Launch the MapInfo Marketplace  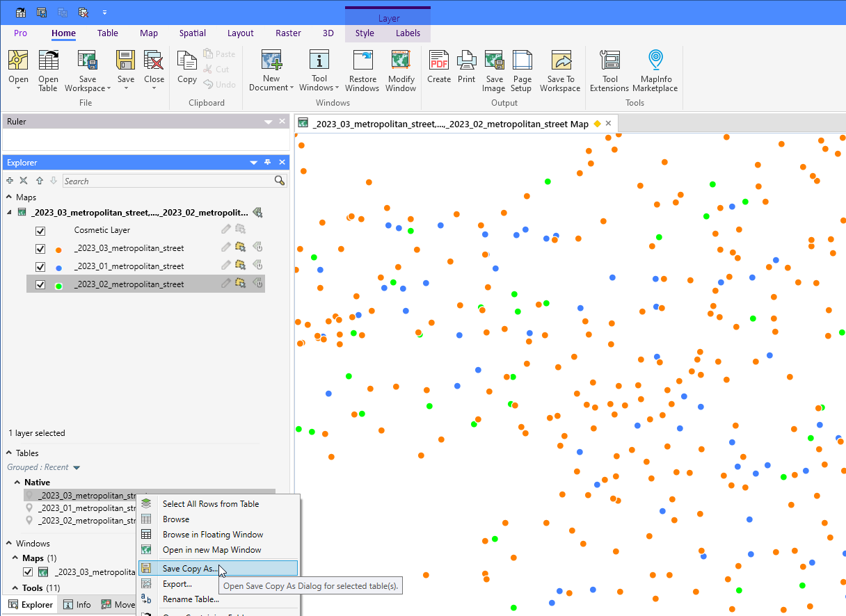click(655, 70)
